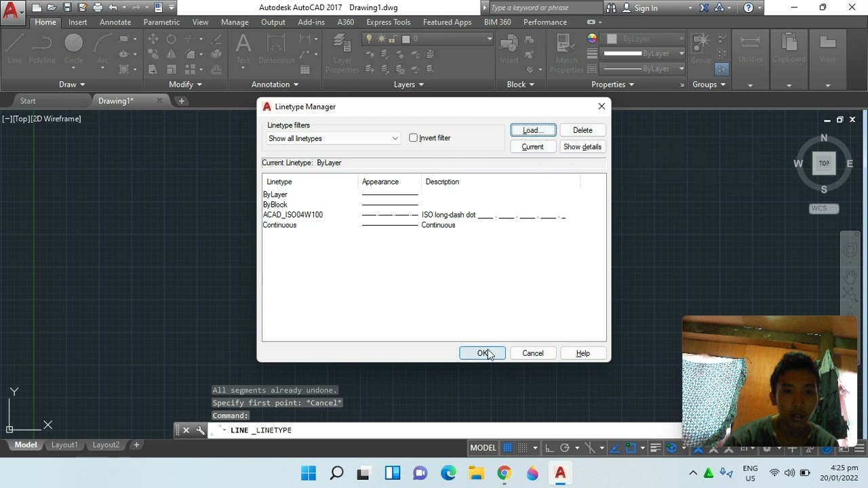Click the Match Properties icon
Viewport: 868px width, 488px height.
pyautogui.click(x=566, y=53)
